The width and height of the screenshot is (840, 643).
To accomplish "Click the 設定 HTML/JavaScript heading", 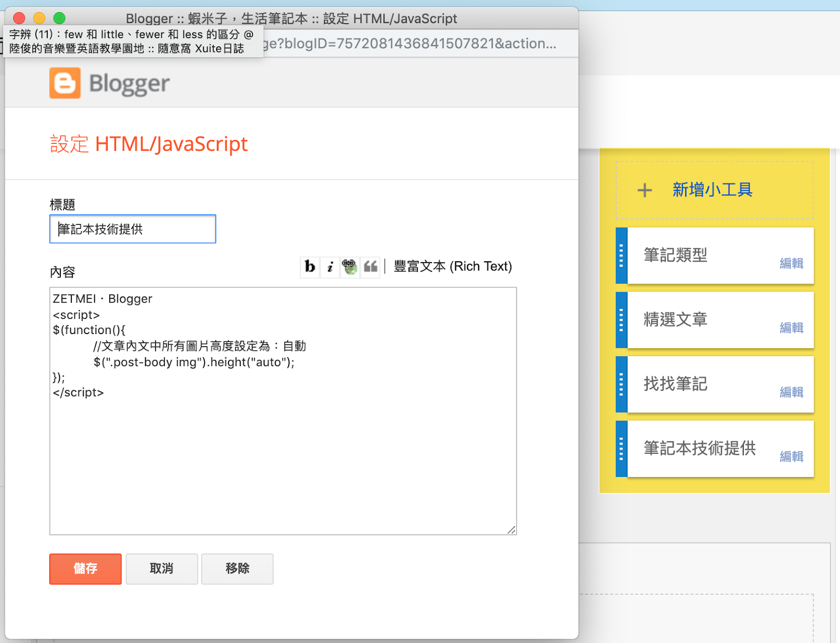I will [149, 144].
